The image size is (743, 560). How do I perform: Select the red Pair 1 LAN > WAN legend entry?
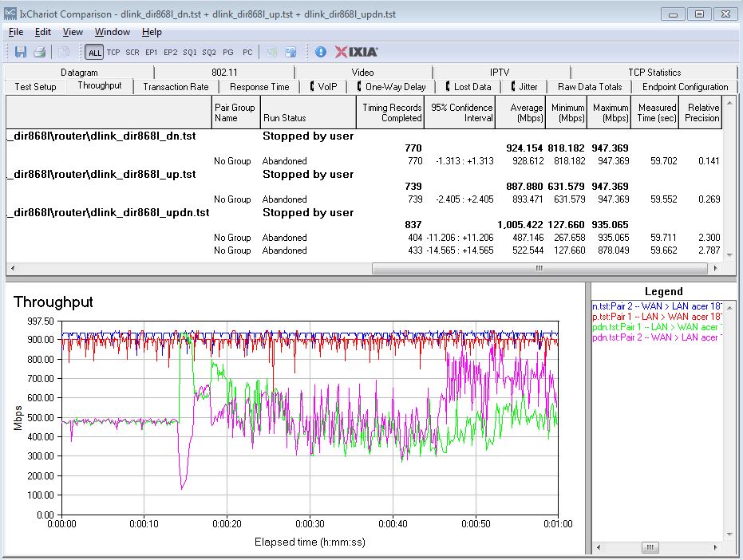(x=657, y=317)
